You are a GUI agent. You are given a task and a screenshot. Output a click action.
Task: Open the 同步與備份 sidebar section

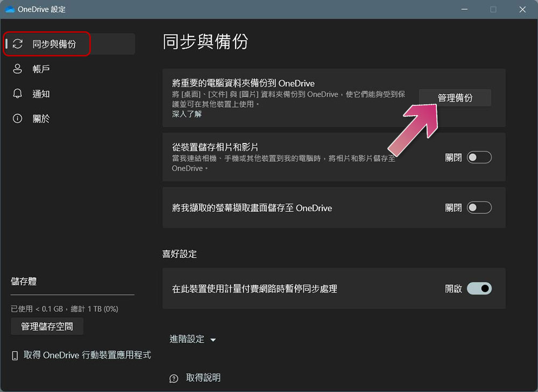coord(69,44)
